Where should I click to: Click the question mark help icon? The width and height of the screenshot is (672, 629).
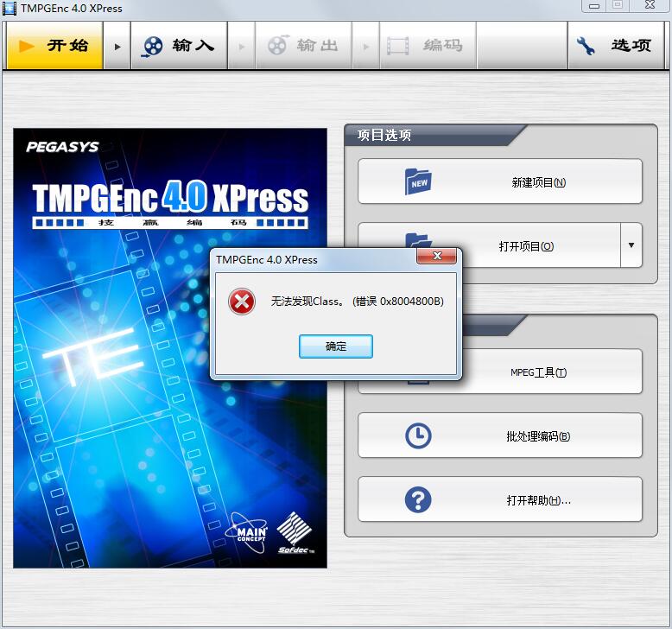click(x=418, y=499)
